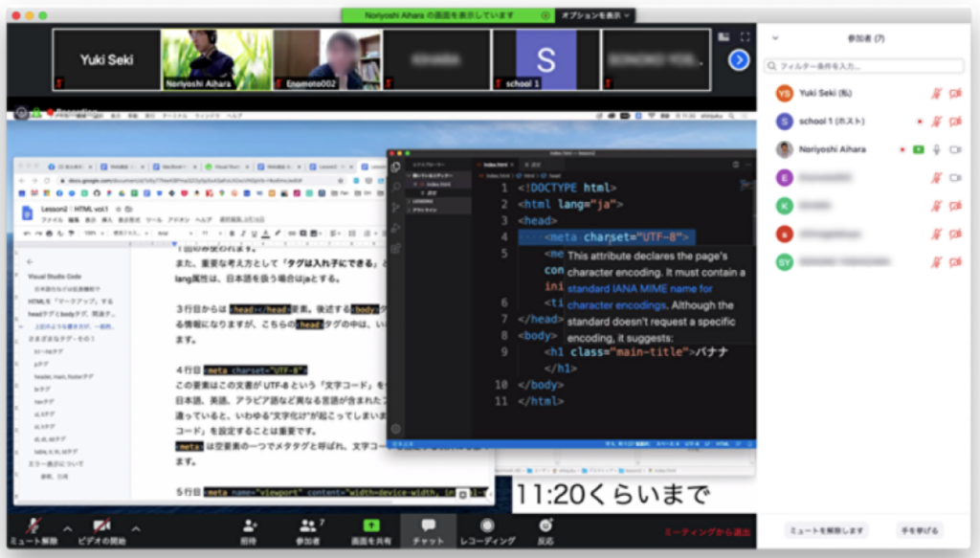Click the Stop Share circle in the green banner
980x558 pixels.
(545, 15)
